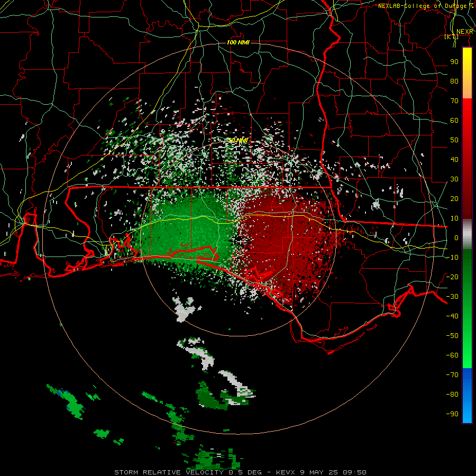The image size is (476, 476).
Task: Click the 80 value on velocity scale
Action: pyautogui.click(x=454, y=81)
